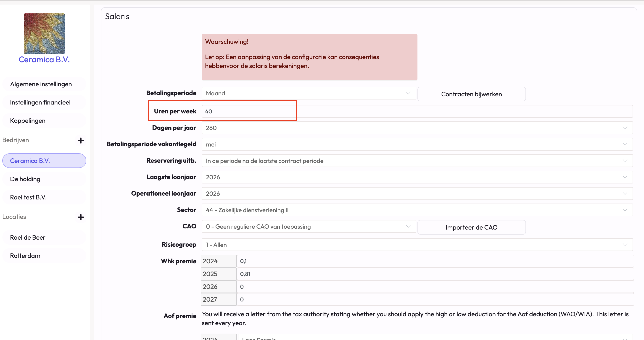Image resolution: width=644 pixels, height=340 pixels.
Task: Expand the Sector dropdown chevron
Action: (x=625, y=210)
